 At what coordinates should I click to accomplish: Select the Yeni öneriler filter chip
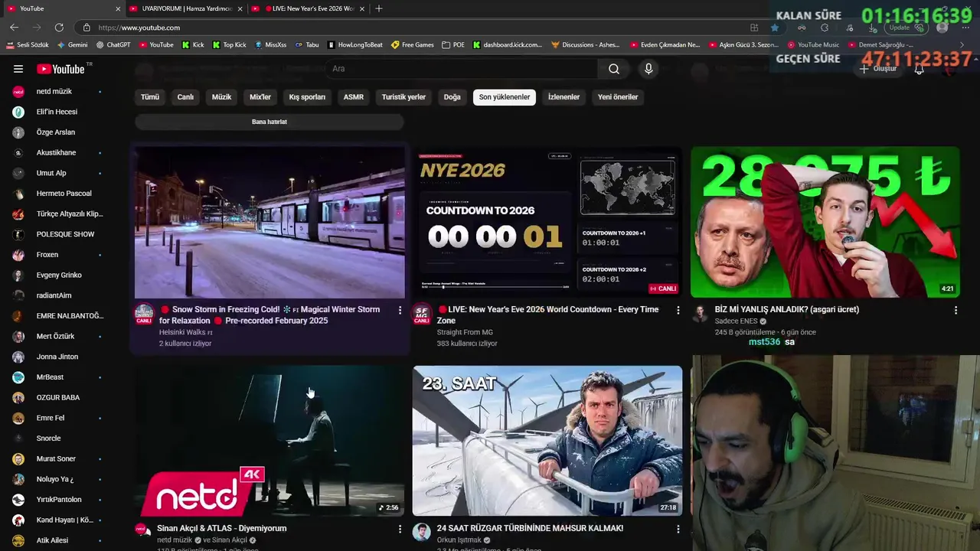[618, 97]
